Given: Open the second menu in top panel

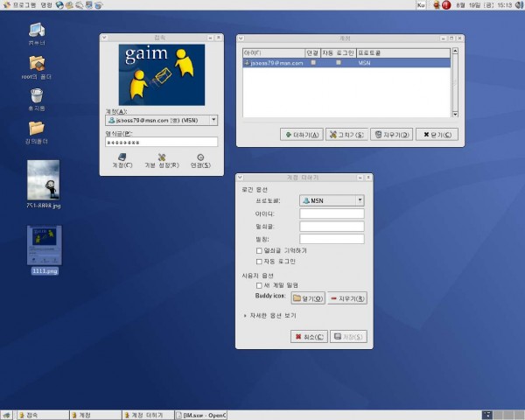Looking at the screenshot, I should point(46,5).
